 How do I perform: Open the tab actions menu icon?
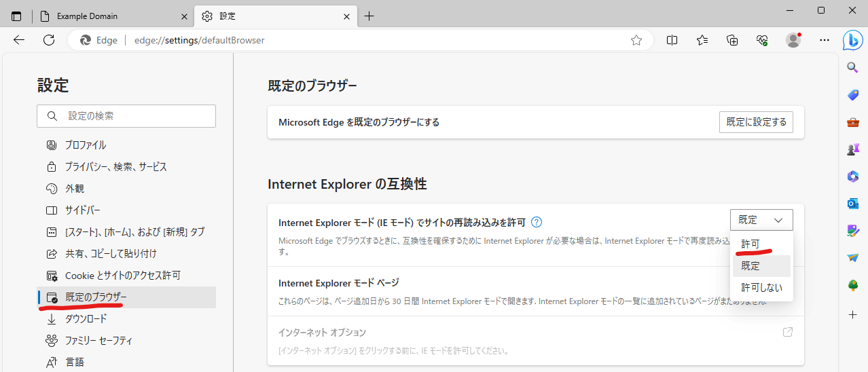[16, 16]
